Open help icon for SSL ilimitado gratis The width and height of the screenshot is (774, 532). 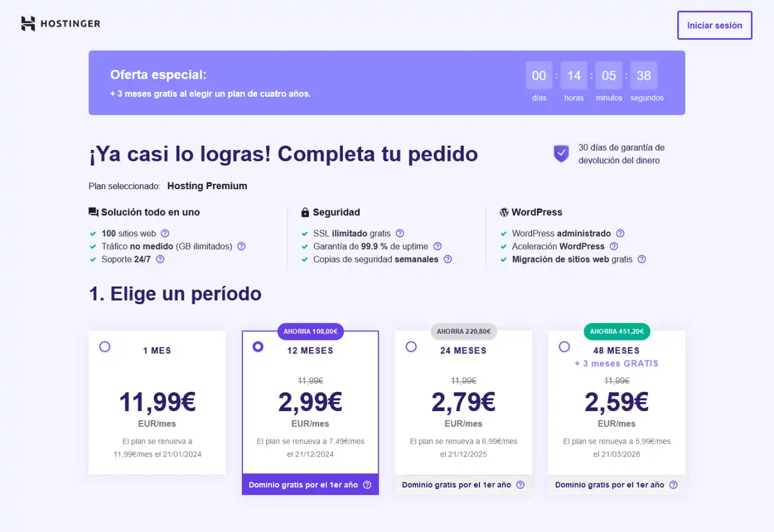pyautogui.click(x=400, y=233)
